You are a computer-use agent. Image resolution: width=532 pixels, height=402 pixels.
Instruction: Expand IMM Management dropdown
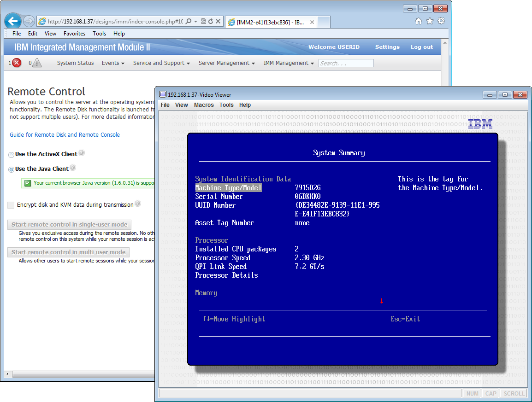pos(289,63)
